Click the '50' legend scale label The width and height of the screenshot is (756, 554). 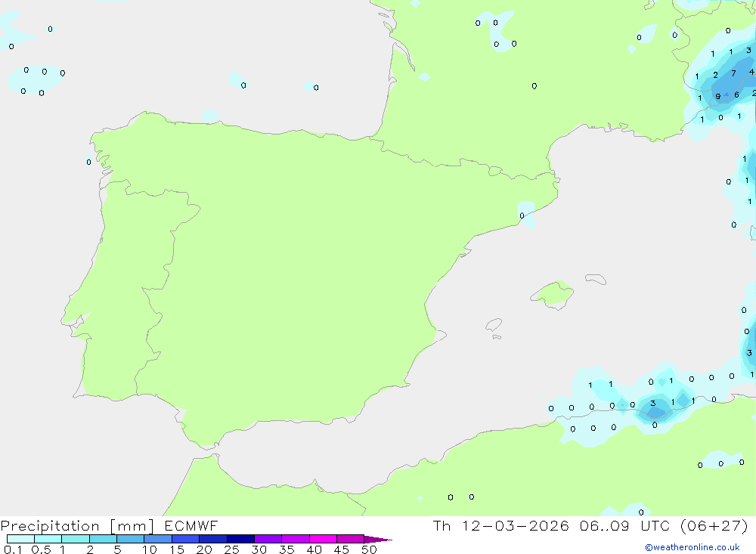(x=370, y=549)
